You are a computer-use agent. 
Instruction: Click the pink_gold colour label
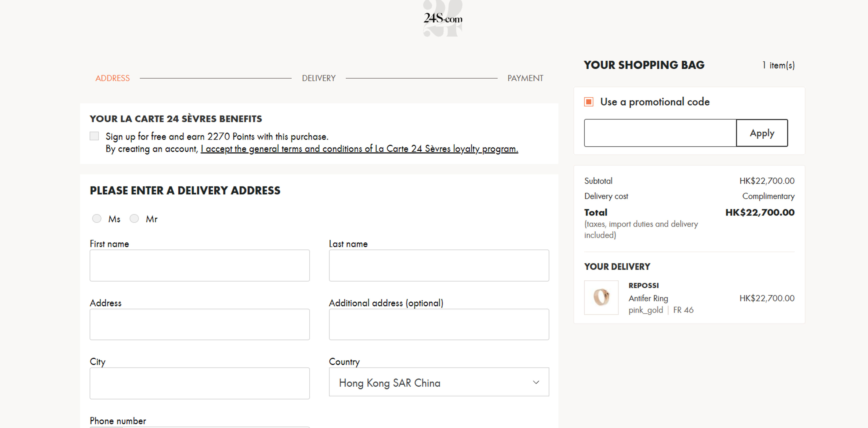[x=646, y=310]
